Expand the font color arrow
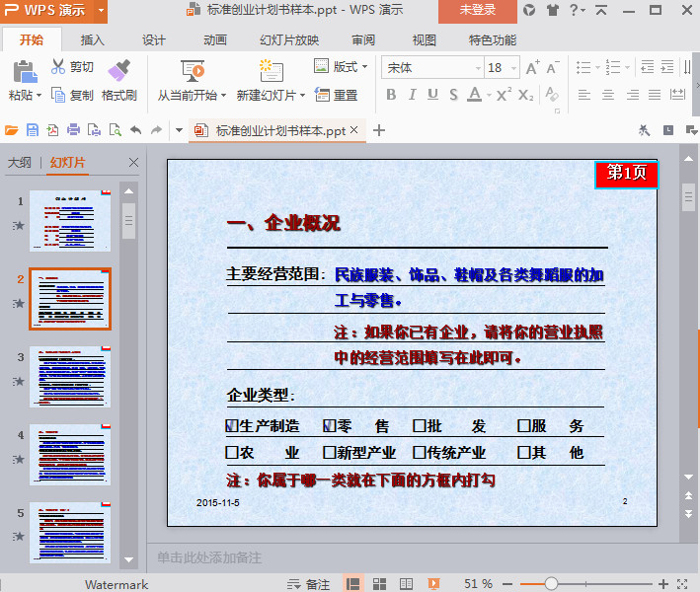Screen dimensions: 700x592 (x=489, y=95)
